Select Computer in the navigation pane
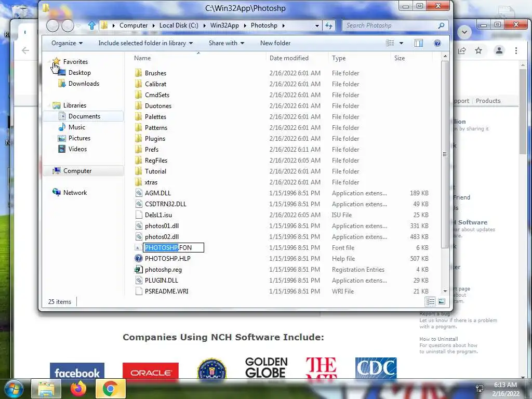The width and height of the screenshot is (532, 399). pyautogui.click(x=77, y=170)
